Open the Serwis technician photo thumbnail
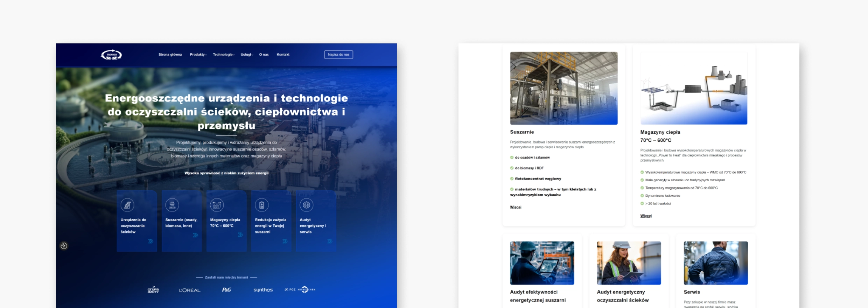Image resolution: width=868 pixels, height=308 pixels. (716, 263)
